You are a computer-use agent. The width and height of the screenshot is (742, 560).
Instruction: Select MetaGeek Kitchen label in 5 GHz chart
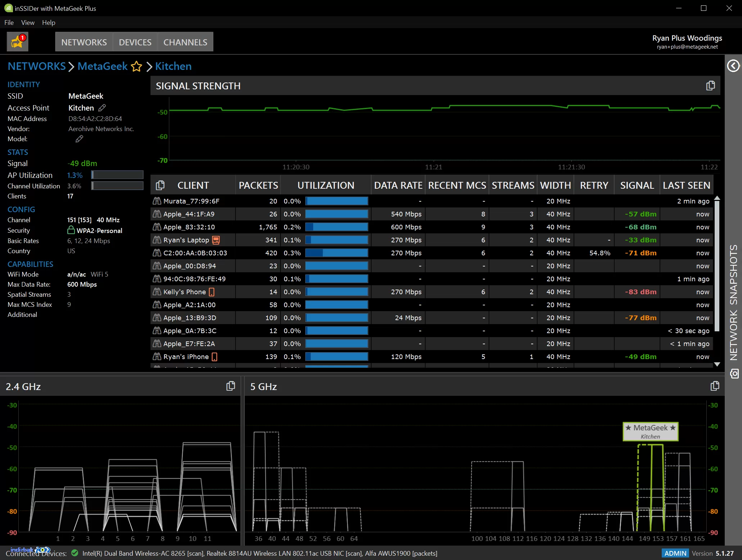[x=651, y=431]
